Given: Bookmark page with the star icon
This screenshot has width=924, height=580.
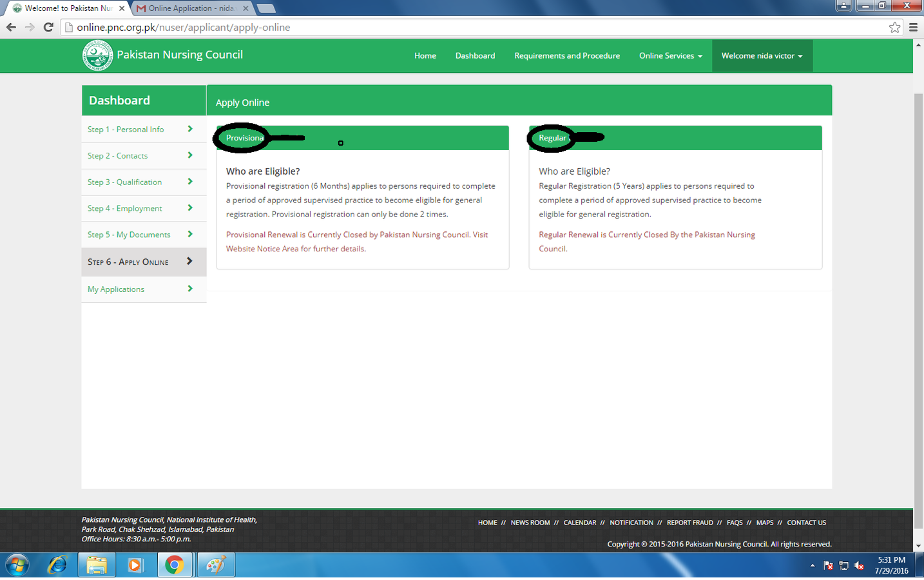Looking at the screenshot, I should pyautogui.click(x=894, y=27).
